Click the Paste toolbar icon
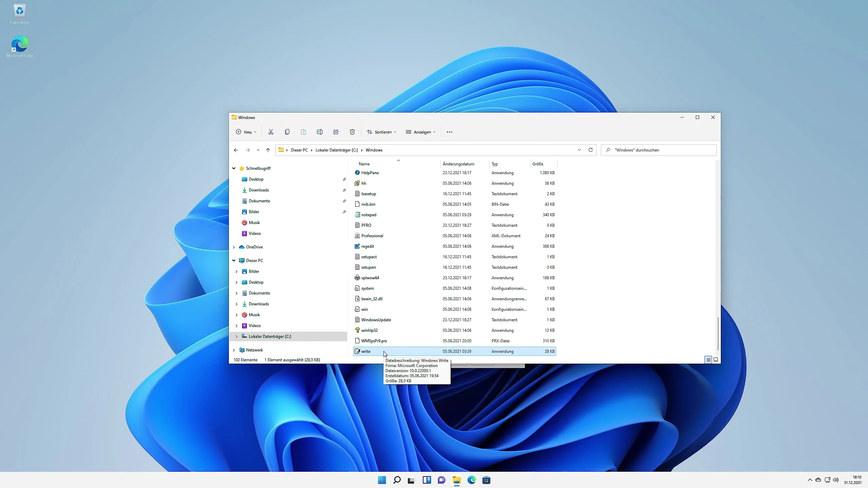 click(x=303, y=132)
